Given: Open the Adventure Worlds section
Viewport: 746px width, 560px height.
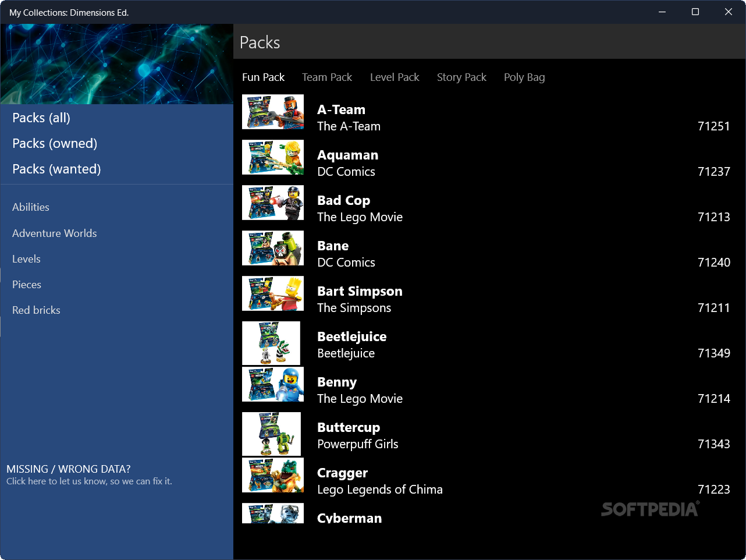Looking at the screenshot, I should 55,233.
